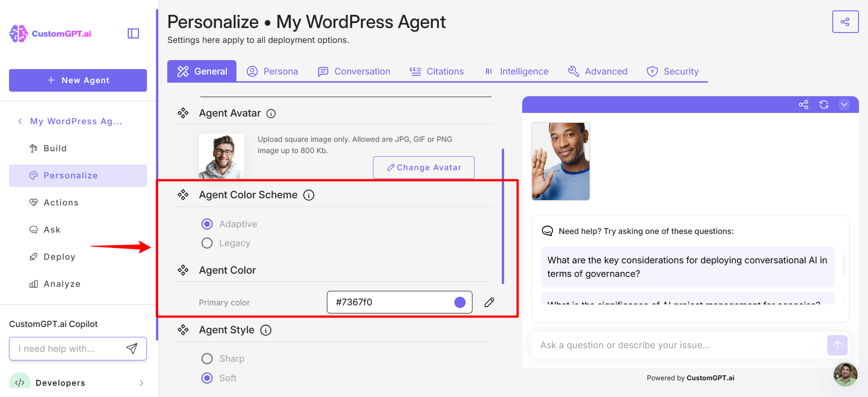Collapse chat preview with chevron down
Screen dimensions: 868x397
[x=844, y=105]
